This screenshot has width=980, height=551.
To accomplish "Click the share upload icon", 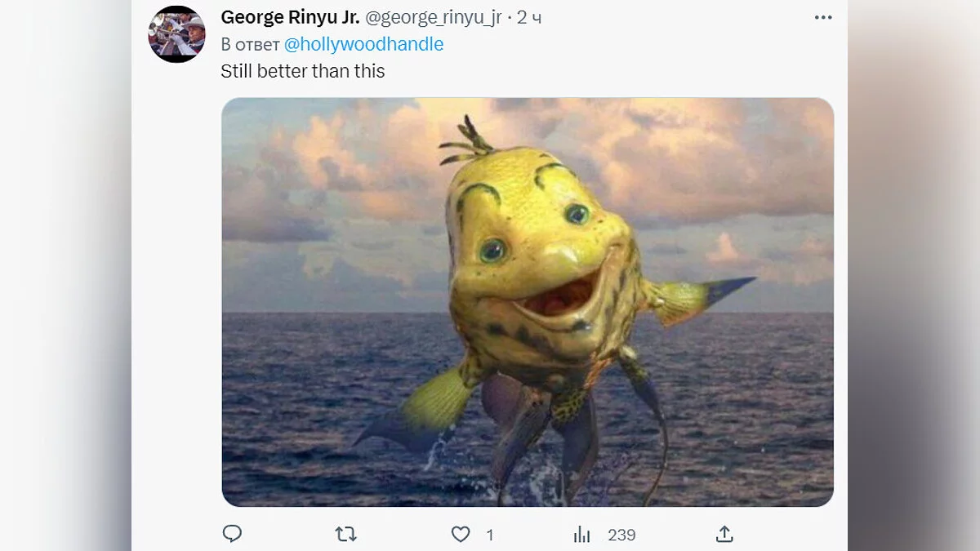I will (x=724, y=535).
